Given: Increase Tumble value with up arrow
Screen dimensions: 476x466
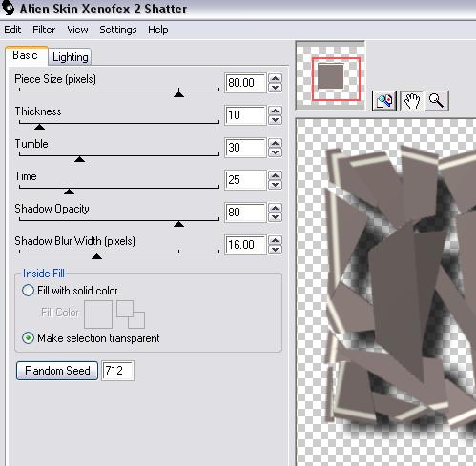Looking at the screenshot, I should 275,143.
